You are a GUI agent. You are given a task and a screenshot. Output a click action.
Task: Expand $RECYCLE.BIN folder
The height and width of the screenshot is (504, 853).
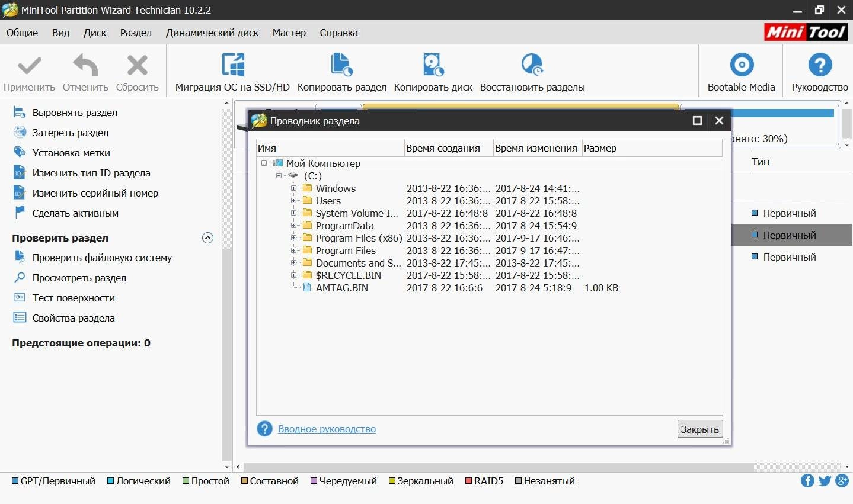coord(293,275)
